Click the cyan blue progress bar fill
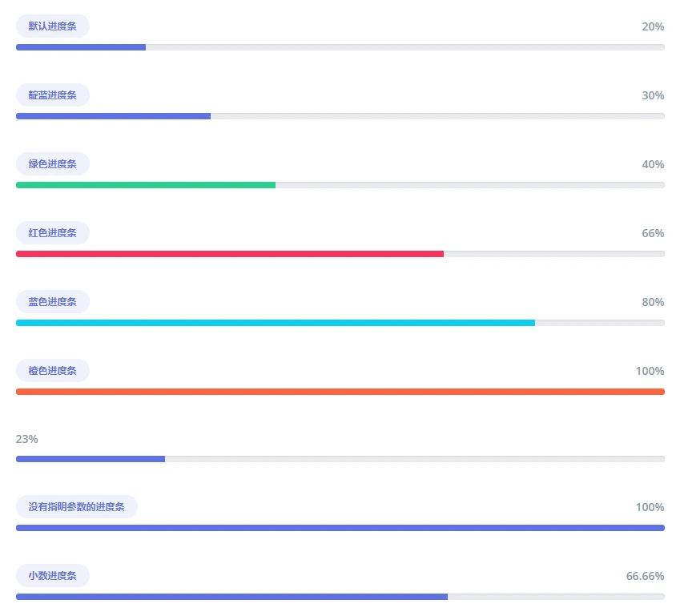The width and height of the screenshot is (684, 616). pos(276,323)
